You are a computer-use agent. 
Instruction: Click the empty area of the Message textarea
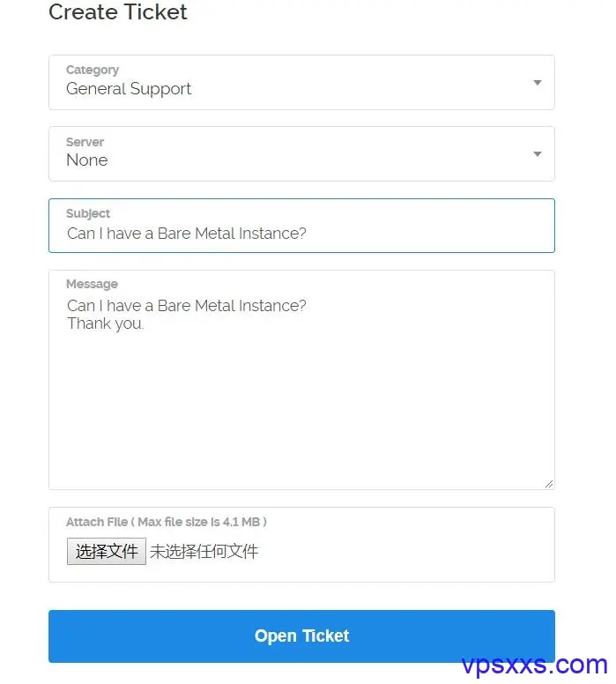coord(301,405)
